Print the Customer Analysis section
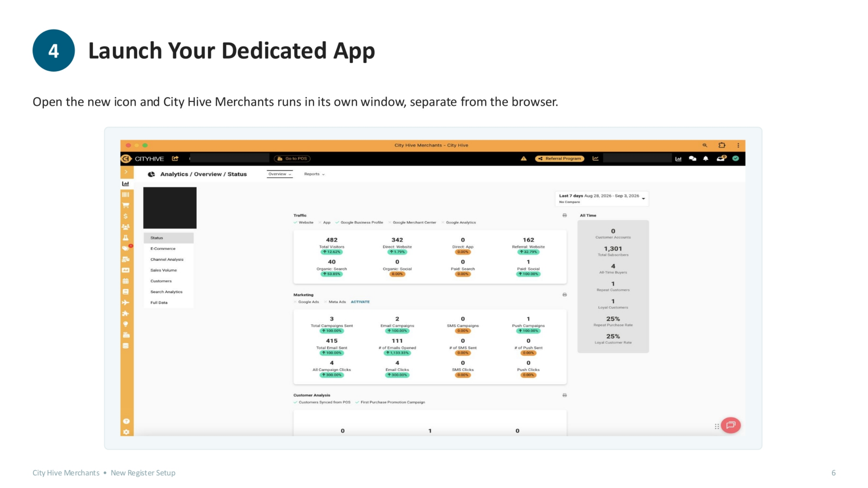The image size is (868, 488). (x=565, y=395)
